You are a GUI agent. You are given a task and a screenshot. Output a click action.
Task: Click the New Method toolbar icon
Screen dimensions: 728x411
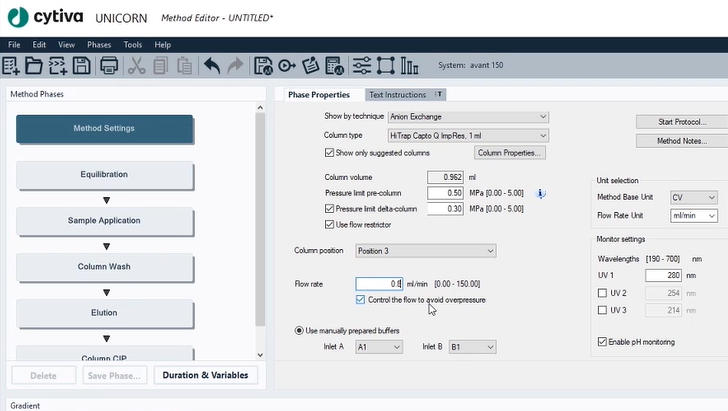(x=11, y=66)
